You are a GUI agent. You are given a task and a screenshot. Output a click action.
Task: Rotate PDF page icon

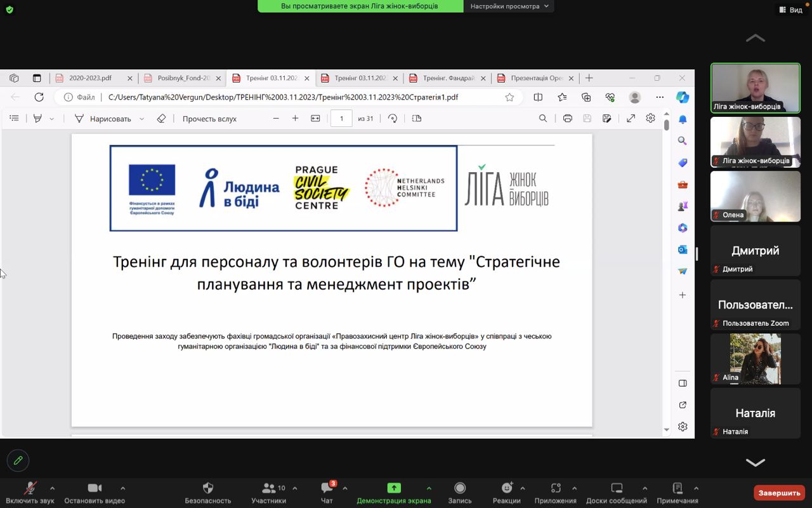tap(393, 118)
